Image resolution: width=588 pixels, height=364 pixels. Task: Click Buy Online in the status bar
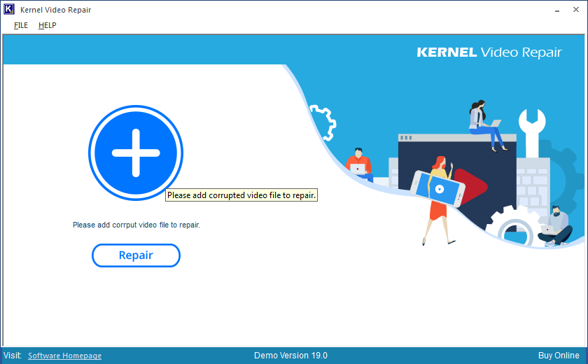tap(559, 356)
